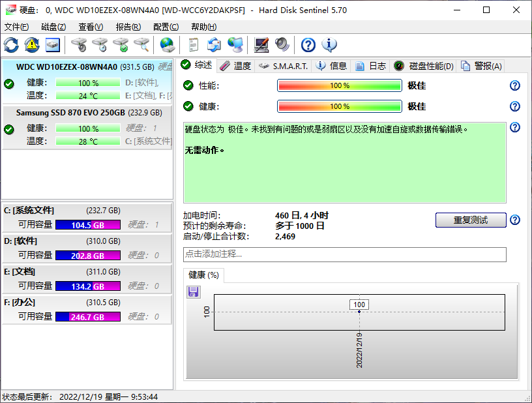Click the save floppy icon on health chart
This screenshot has height=403, width=532.
(194, 291)
